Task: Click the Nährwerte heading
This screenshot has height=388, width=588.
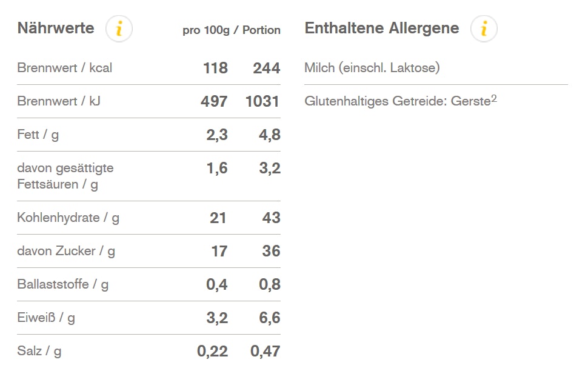Action: (56, 28)
